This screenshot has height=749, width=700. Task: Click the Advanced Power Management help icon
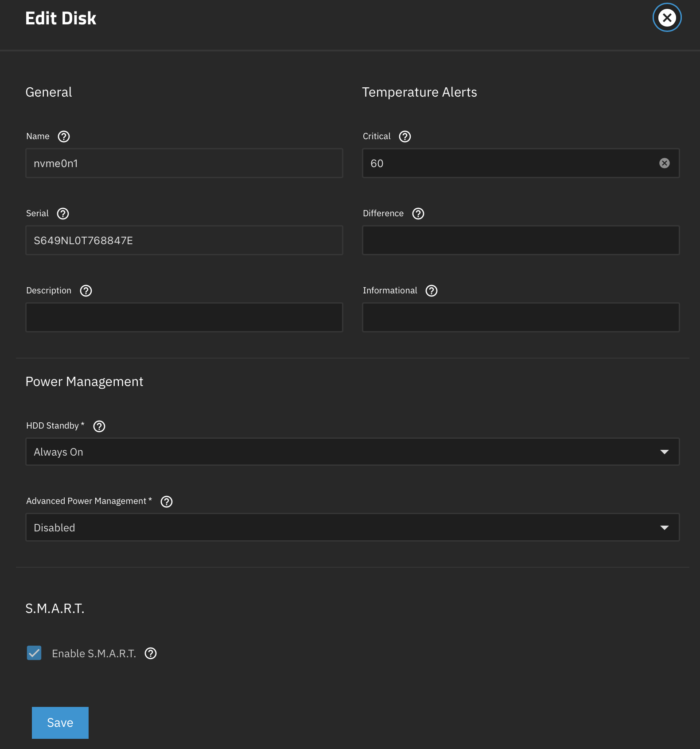click(167, 502)
